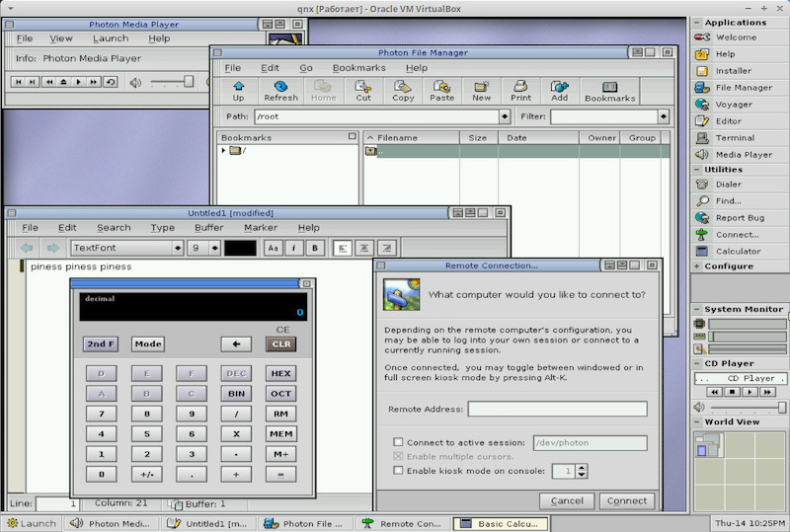Open Bookmarks from the File Manager toolbar
This screenshot has height=532, width=790.
click(609, 91)
